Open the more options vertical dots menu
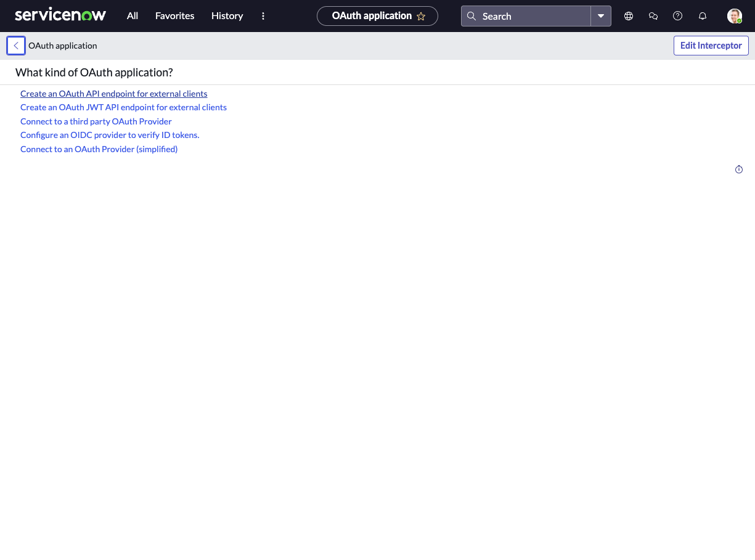The height and width of the screenshot is (560, 755). (263, 16)
